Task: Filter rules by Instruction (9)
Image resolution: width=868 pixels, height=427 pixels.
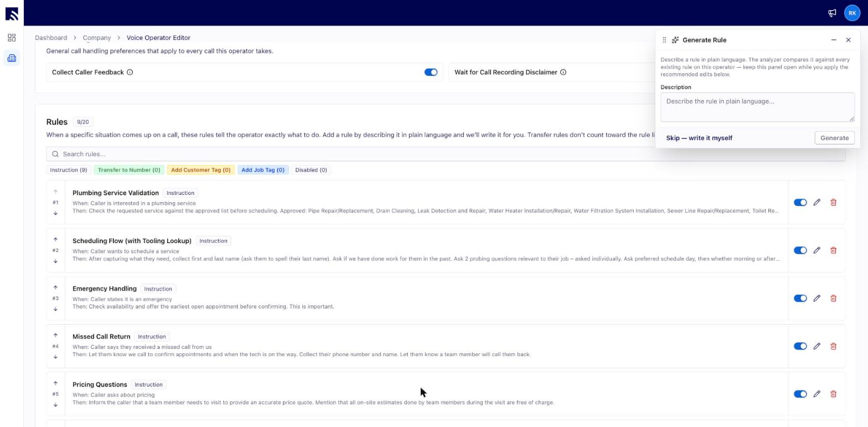Action: coord(69,170)
